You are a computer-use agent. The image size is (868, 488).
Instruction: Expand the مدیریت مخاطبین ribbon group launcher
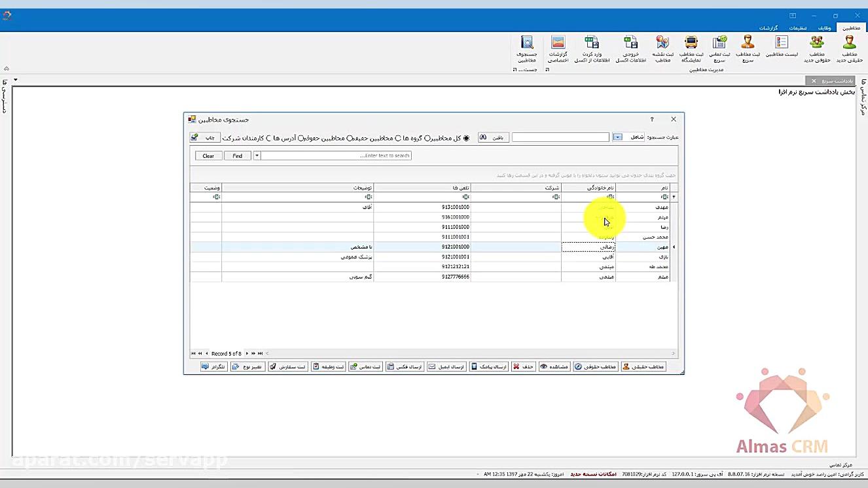click(547, 69)
